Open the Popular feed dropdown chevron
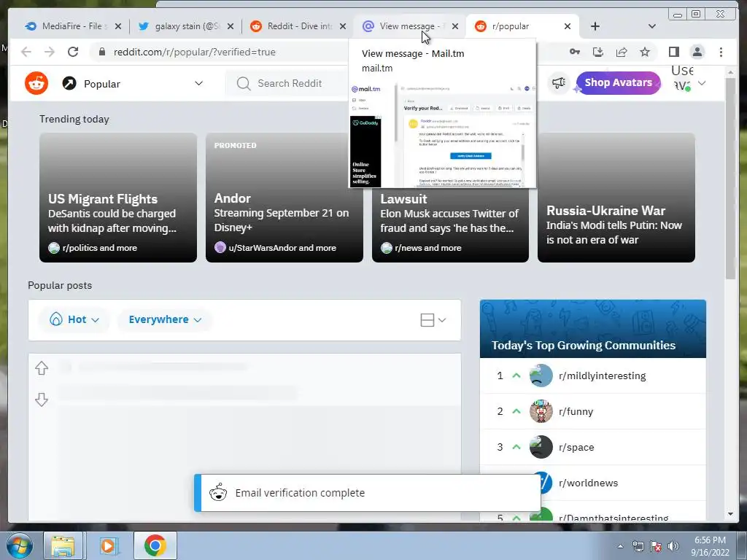Image resolution: width=747 pixels, height=560 pixels. [198, 83]
